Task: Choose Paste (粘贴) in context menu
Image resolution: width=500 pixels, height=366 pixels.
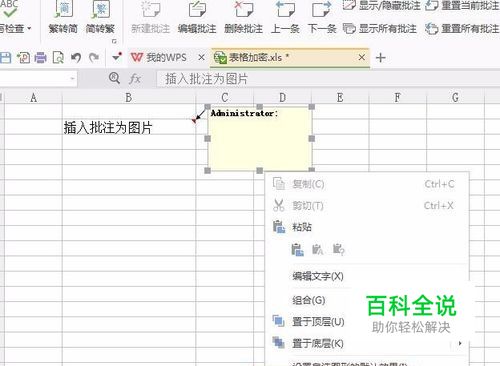Action: [x=367, y=227]
